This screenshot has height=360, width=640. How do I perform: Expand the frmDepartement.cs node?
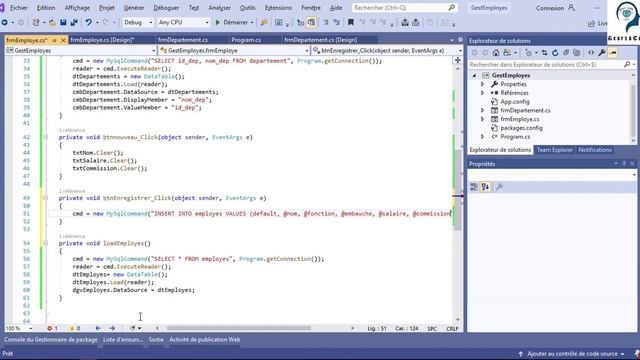coord(482,111)
